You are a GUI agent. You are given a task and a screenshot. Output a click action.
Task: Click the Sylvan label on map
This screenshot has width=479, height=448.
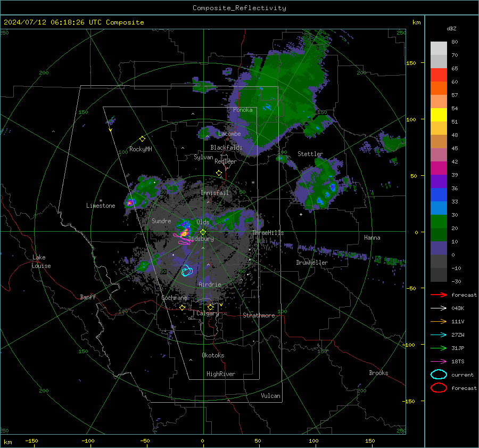click(203, 157)
